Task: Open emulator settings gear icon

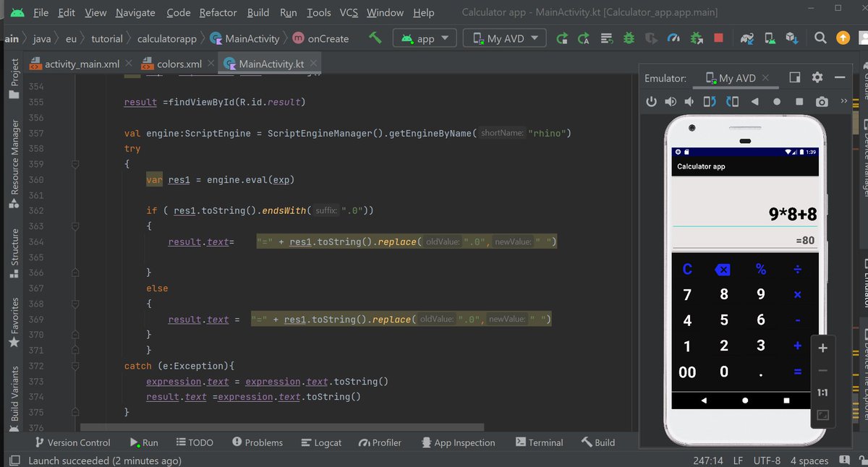Action: 818,77
